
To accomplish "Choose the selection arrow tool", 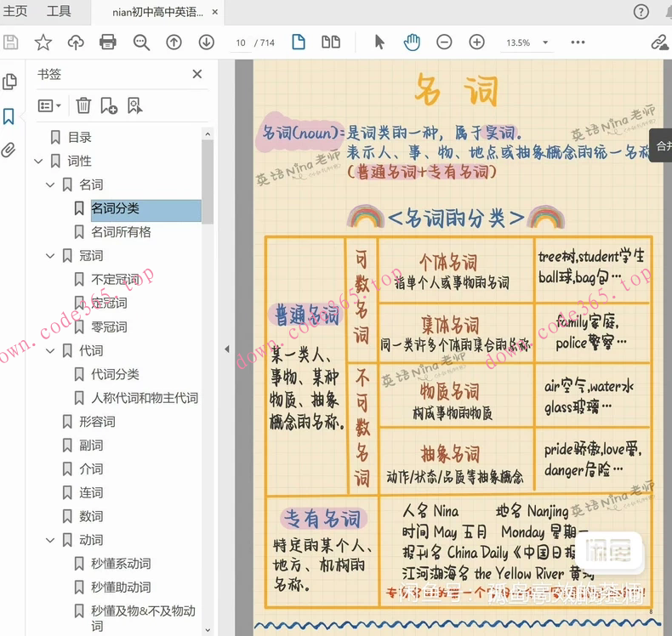I will pyautogui.click(x=379, y=42).
